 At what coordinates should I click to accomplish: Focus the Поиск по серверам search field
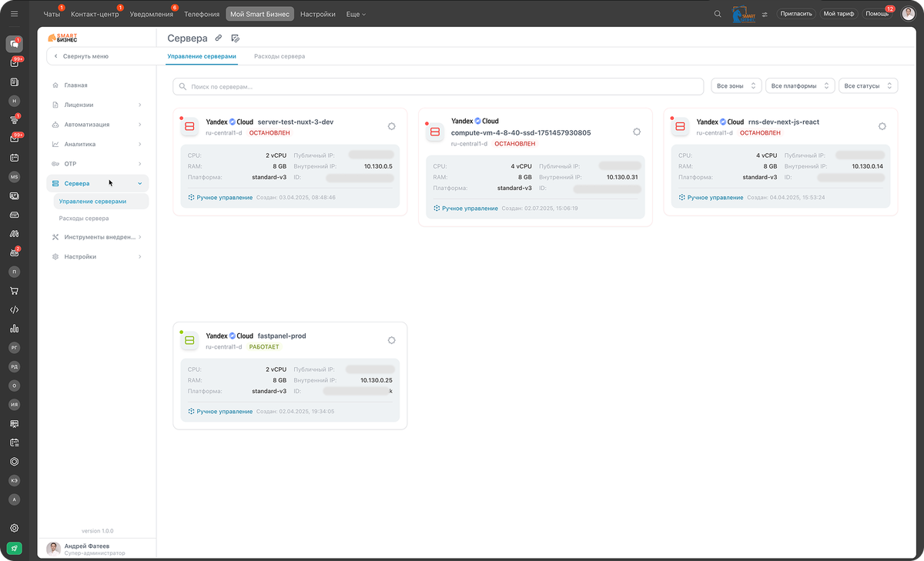(x=438, y=87)
